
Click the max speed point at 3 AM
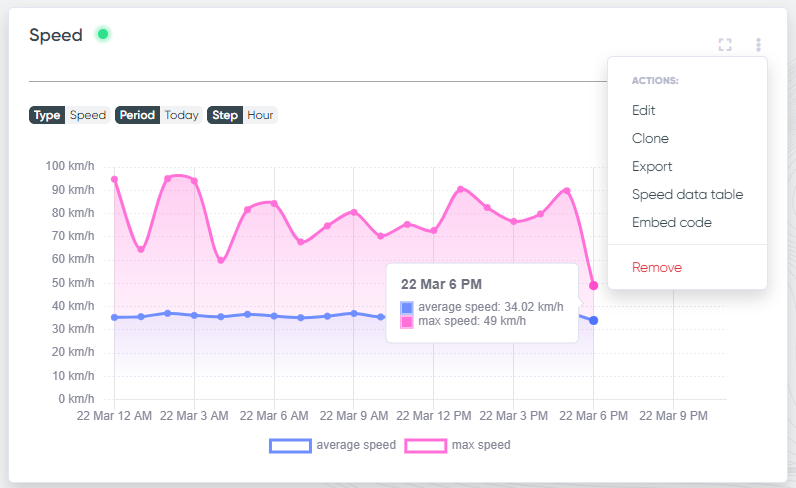[194, 181]
